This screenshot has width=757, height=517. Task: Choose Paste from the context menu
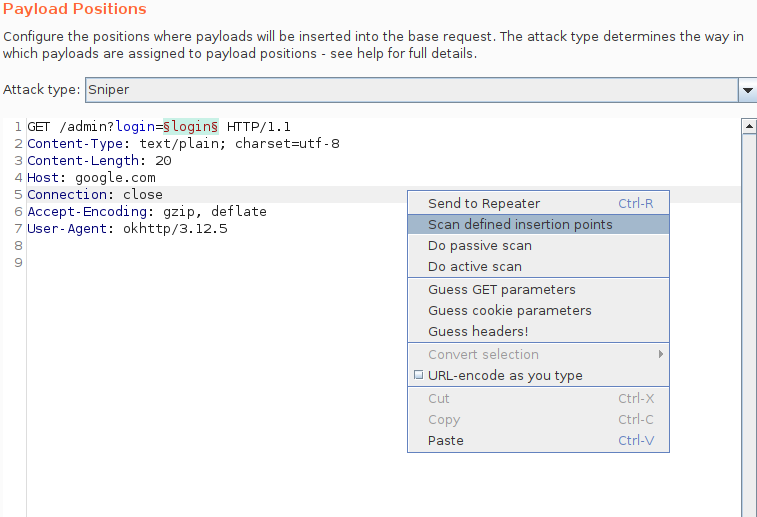(x=538, y=441)
